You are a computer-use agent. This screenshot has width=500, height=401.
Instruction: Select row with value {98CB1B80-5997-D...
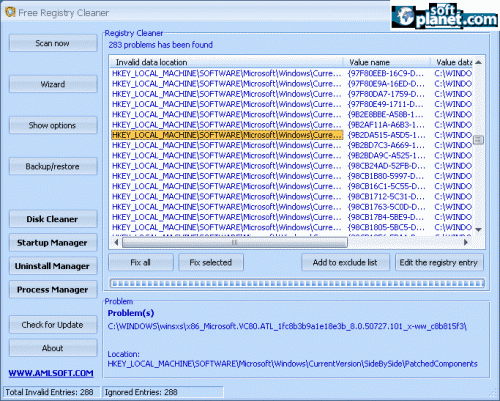pos(292,176)
